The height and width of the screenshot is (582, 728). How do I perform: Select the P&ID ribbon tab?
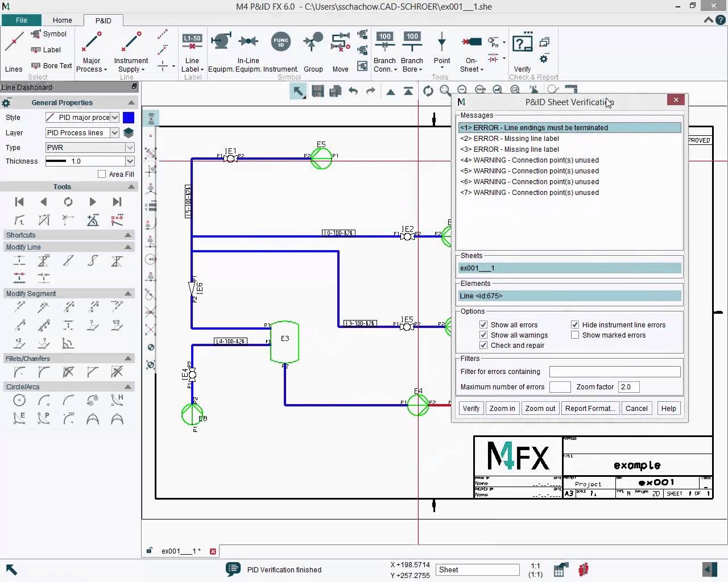[x=103, y=20]
